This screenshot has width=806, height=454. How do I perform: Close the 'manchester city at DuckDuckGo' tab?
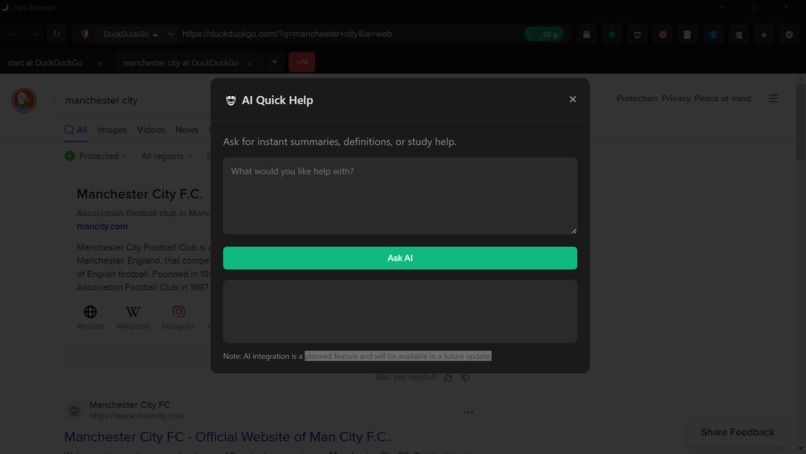click(x=249, y=63)
